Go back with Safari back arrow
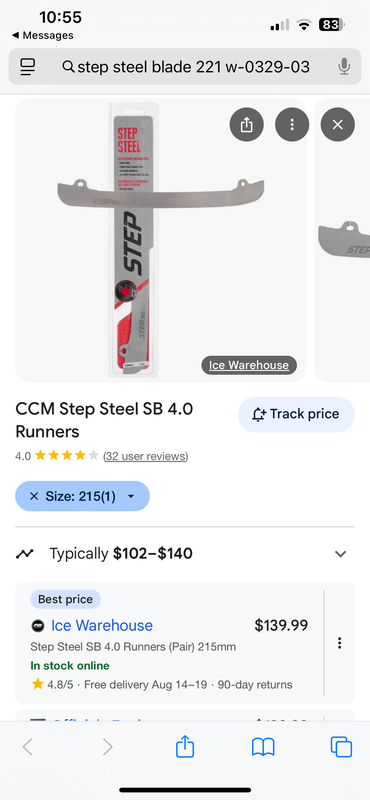This screenshot has width=370, height=800. coord(28,747)
